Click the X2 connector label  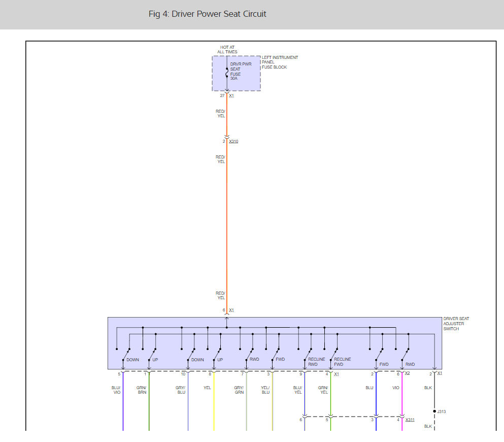click(407, 373)
